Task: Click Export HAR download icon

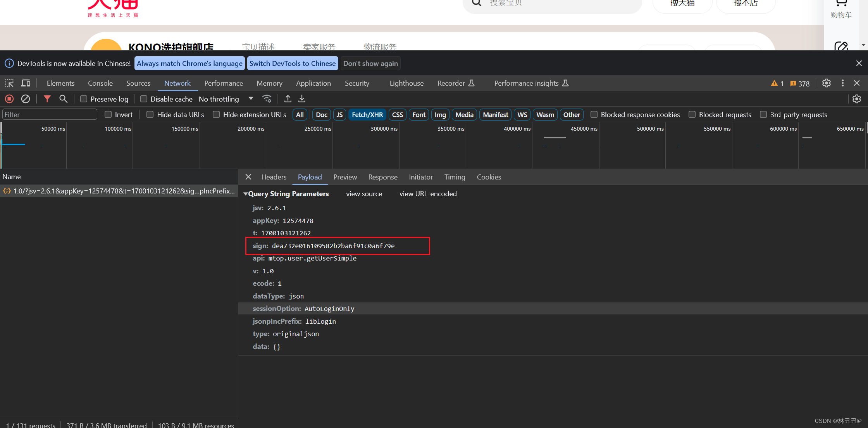Action: pyautogui.click(x=302, y=99)
